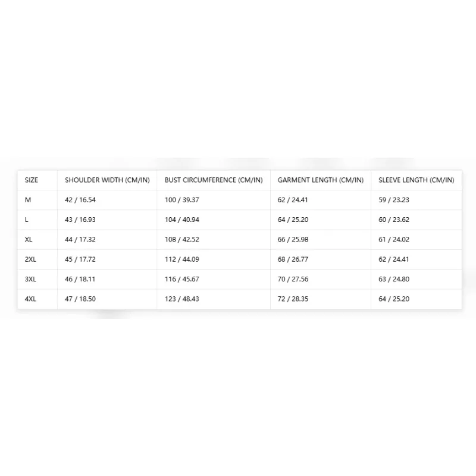The image size is (476, 476).
Task: Select bust cell 104 / 40.94
Action: [182, 220]
